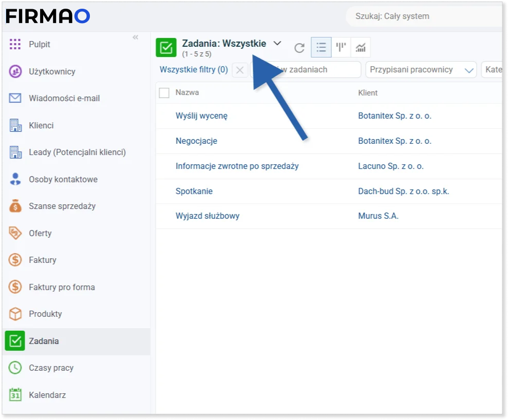
Task: Go to Szanse sprzedaży section
Action: click(x=62, y=206)
